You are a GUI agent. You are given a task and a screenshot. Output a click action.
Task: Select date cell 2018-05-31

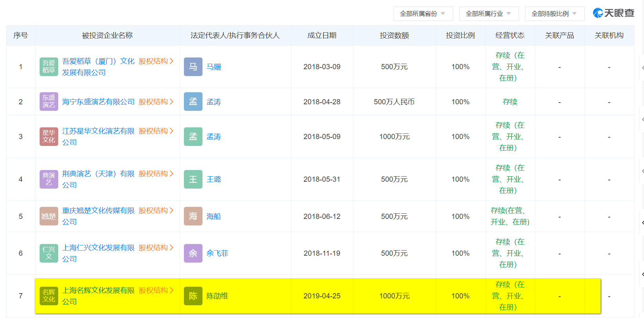tap(322, 179)
